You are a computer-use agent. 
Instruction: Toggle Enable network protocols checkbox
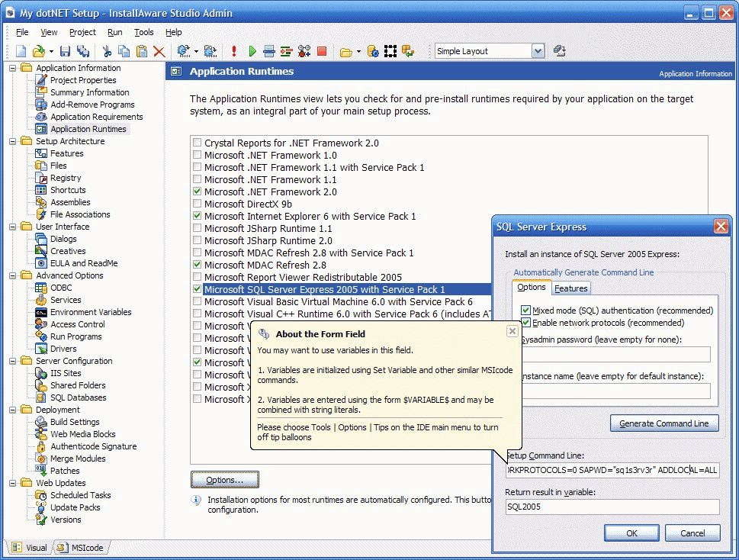pyautogui.click(x=525, y=323)
